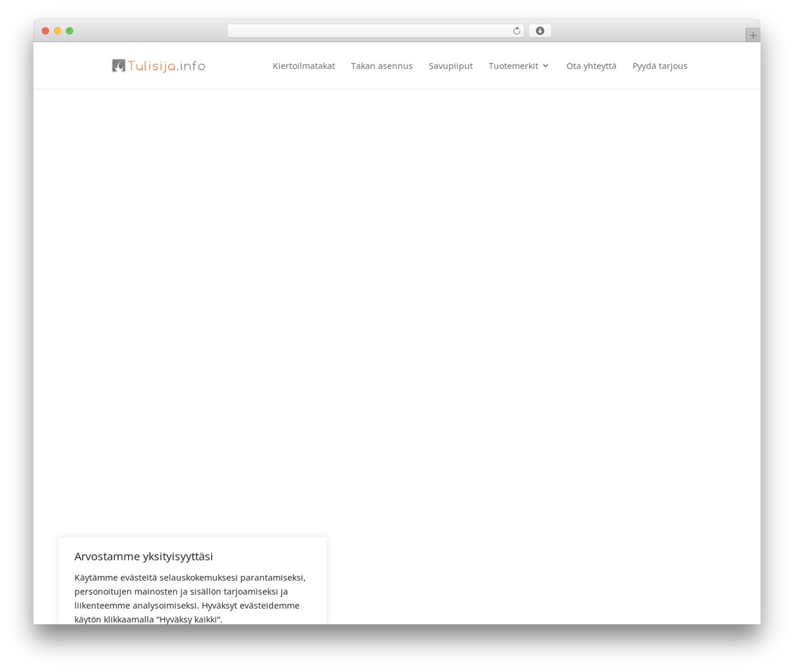
Task: Minimize window with the yellow button
Action: [x=57, y=31]
